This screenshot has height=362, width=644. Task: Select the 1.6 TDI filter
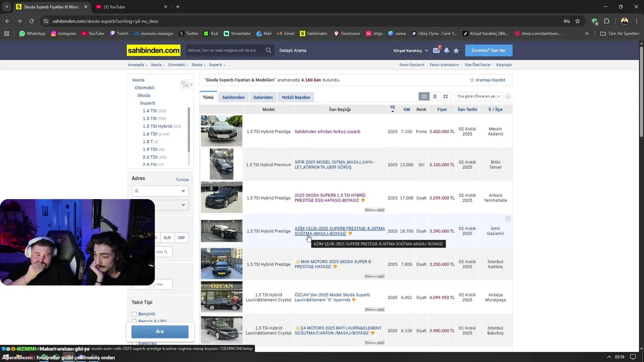[150, 134]
